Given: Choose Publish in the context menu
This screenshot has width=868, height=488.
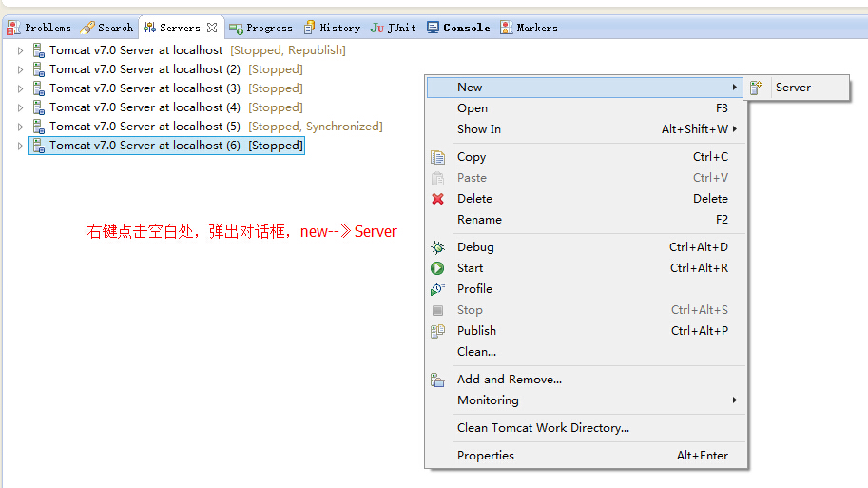Looking at the screenshot, I should pos(587,331).
